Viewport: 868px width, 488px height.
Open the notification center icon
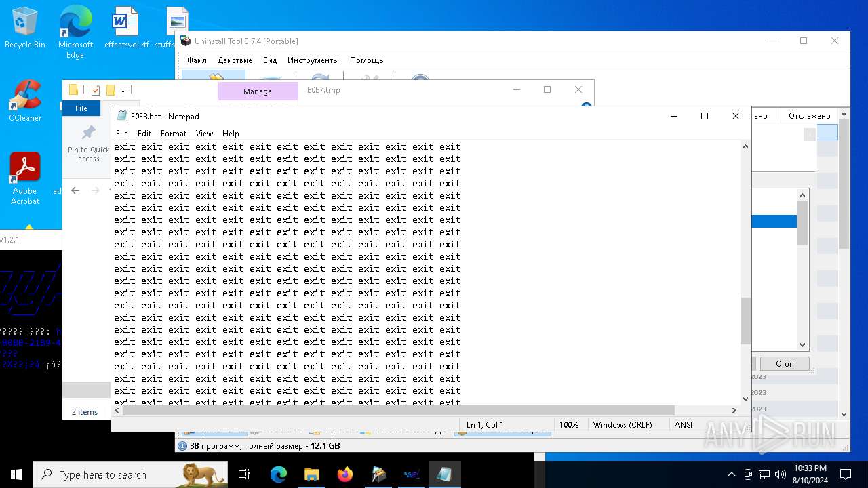(846, 474)
